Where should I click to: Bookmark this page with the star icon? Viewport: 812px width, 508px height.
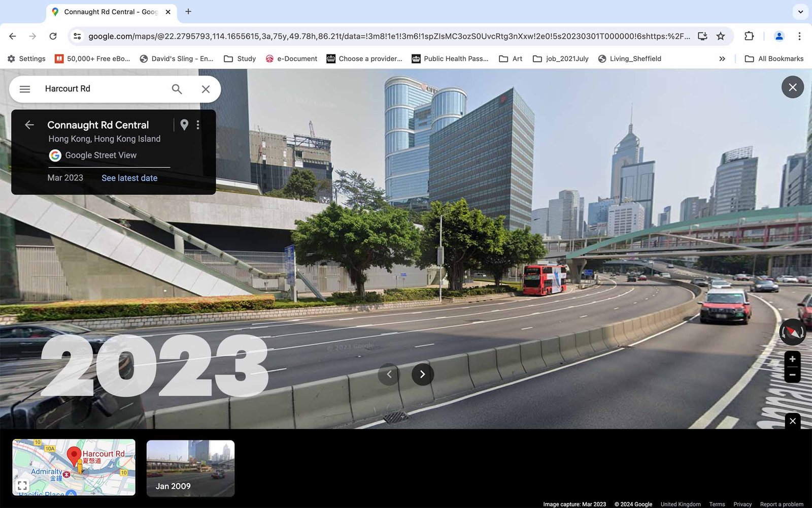[x=721, y=36]
